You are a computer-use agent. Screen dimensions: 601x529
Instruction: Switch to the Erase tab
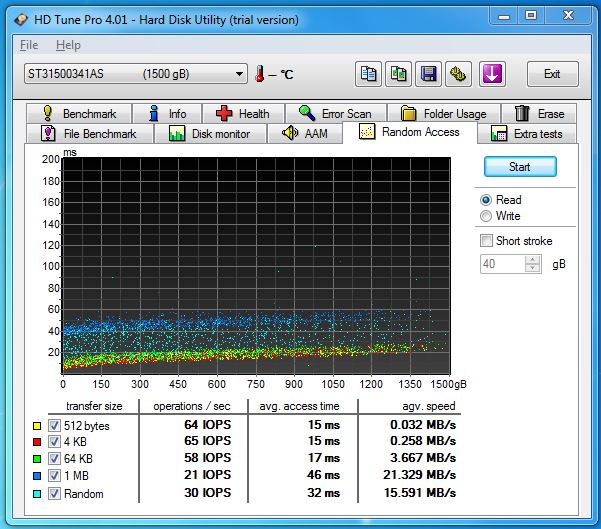pyautogui.click(x=539, y=113)
